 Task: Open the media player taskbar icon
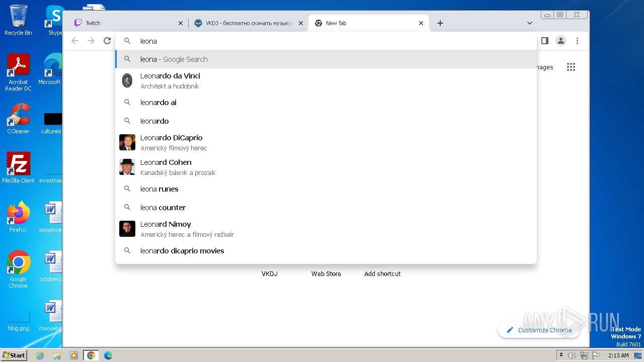pos(74,355)
